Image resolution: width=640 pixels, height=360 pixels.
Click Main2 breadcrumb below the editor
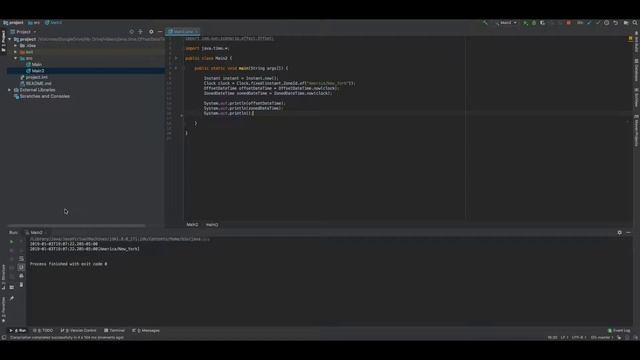(192, 225)
